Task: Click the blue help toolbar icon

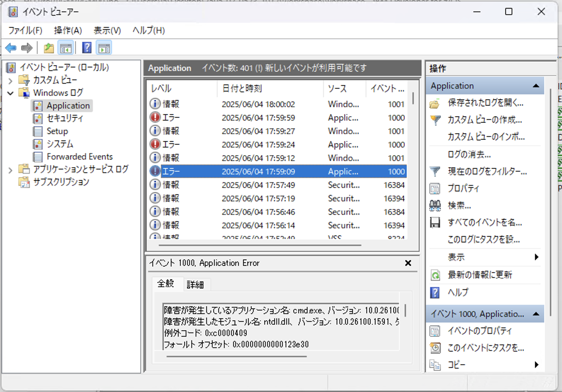Action: 87,48
